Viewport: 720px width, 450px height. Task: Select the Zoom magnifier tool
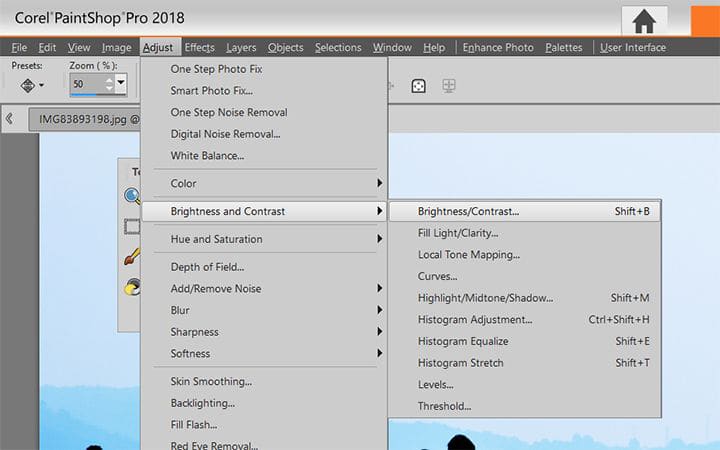131,197
